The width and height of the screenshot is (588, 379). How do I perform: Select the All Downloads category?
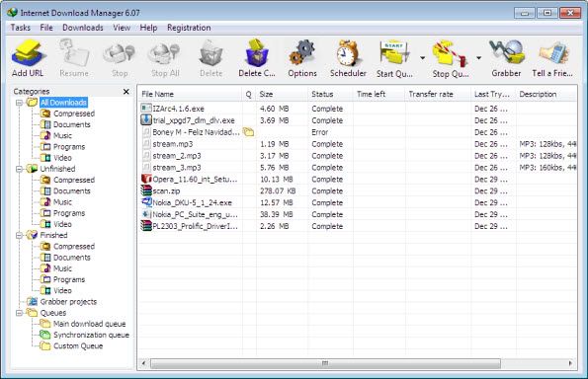coord(63,103)
